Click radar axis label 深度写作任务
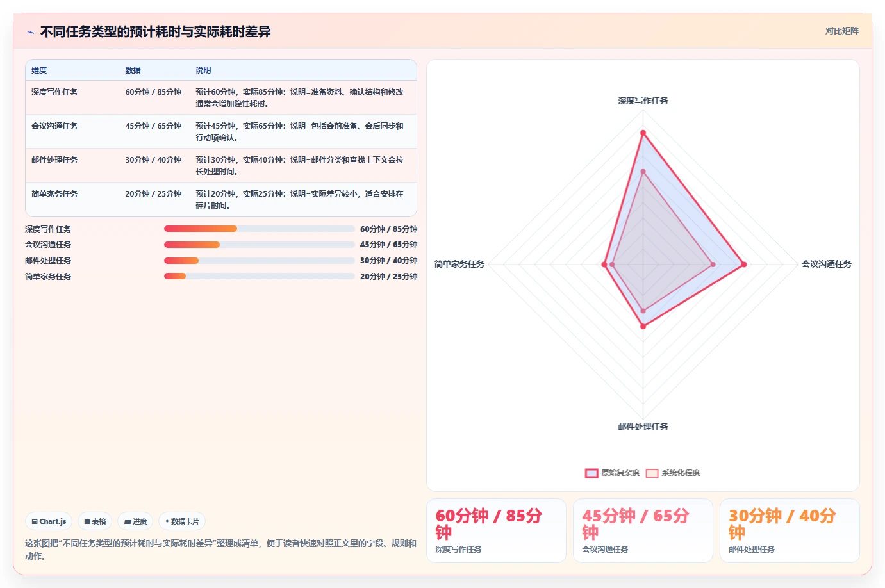 (x=643, y=101)
